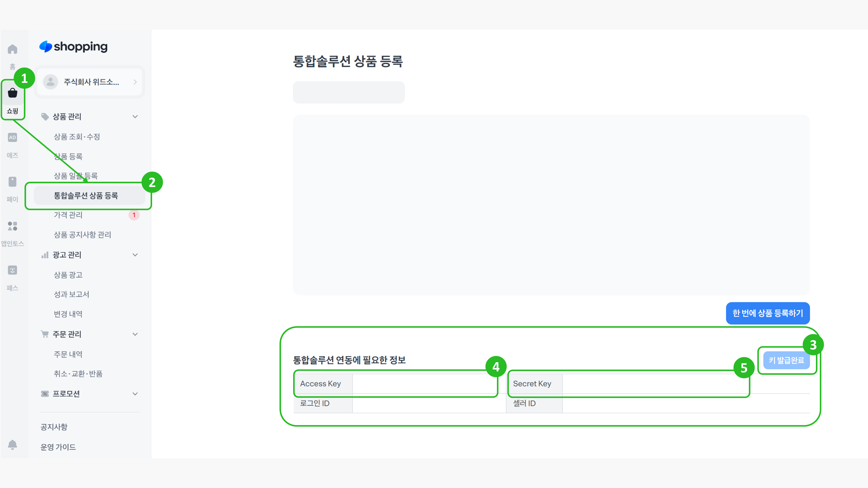Collapse the 상품 관리 section chevron
Screen dimensions: 868x488
(135, 116)
